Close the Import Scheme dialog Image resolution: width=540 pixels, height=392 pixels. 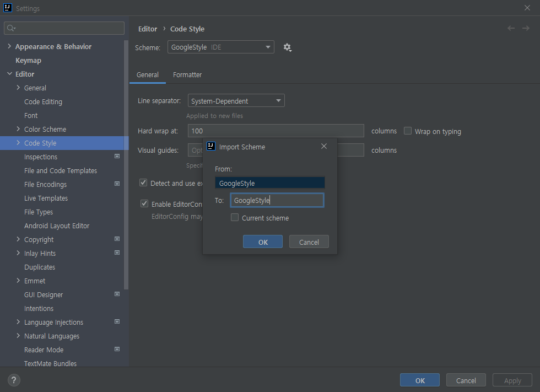324,147
